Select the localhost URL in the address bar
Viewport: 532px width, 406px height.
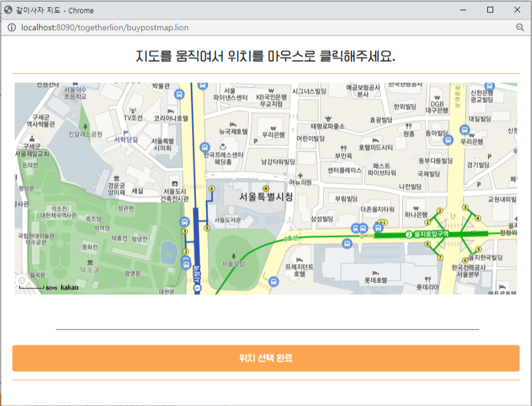coord(105,28)
